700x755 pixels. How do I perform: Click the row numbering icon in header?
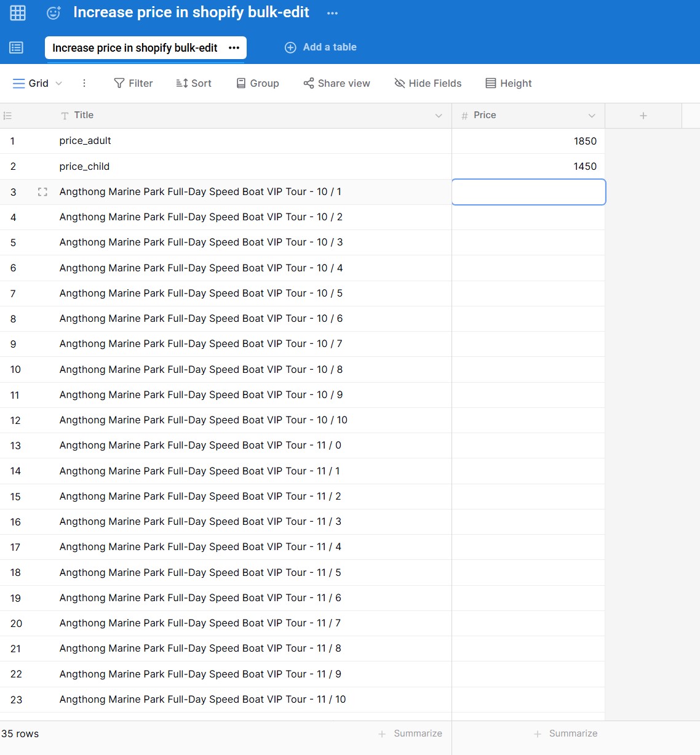[7, 116]
